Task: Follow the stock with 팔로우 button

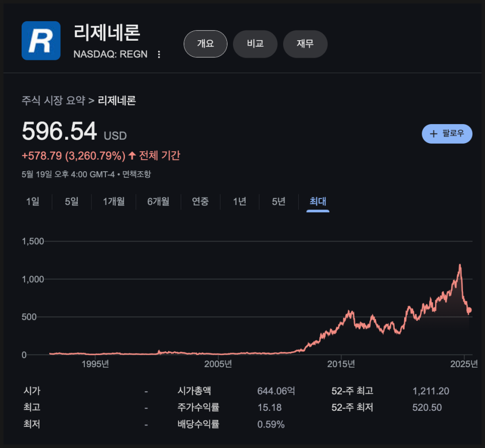Action: coord(447,134)
